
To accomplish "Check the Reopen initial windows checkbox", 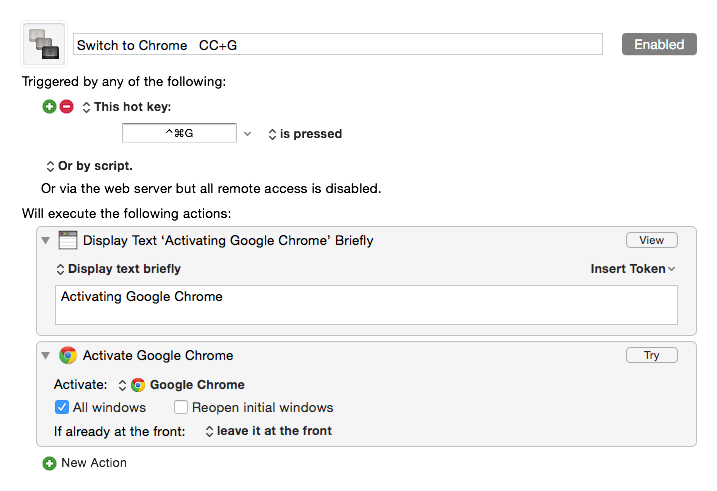I will click(181, 407).
